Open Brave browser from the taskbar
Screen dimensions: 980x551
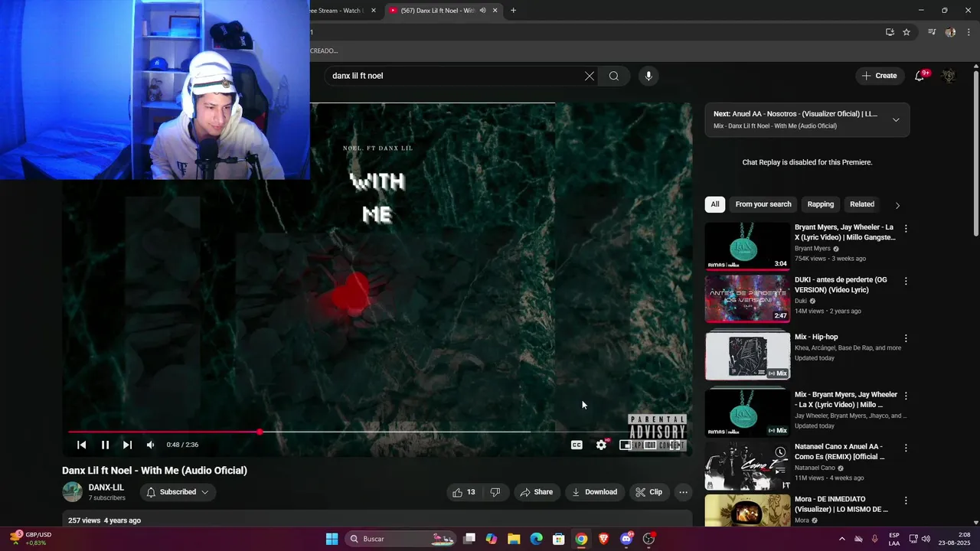pos(603,539)
